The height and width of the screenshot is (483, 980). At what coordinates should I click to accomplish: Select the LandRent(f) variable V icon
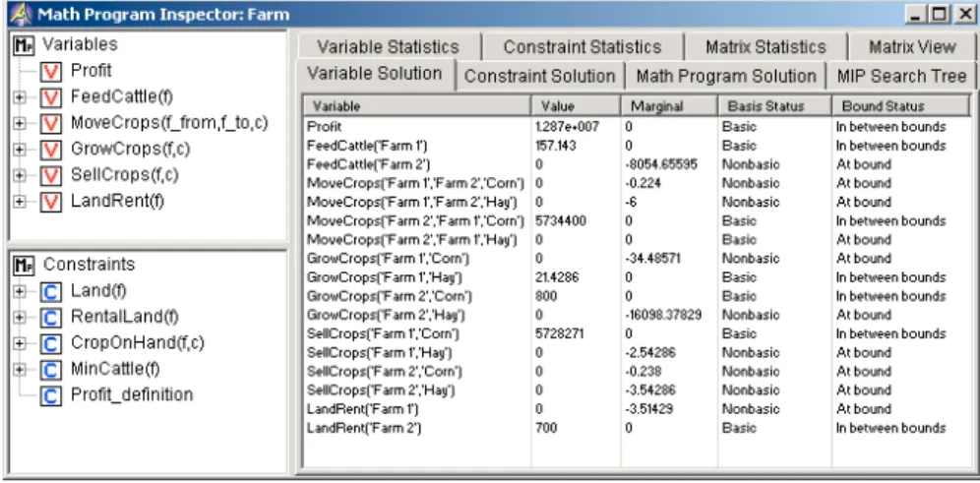(50, 203)
